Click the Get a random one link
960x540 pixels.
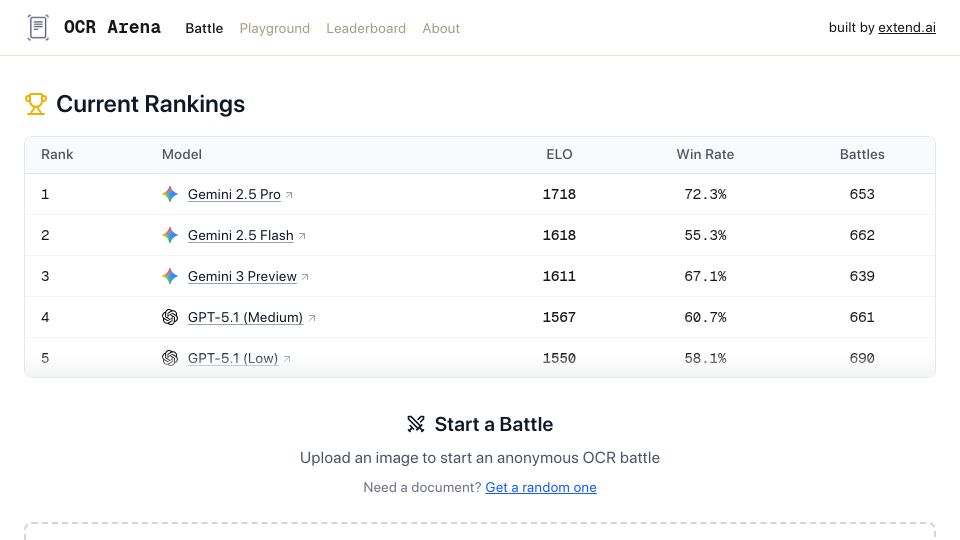[541, 487]
